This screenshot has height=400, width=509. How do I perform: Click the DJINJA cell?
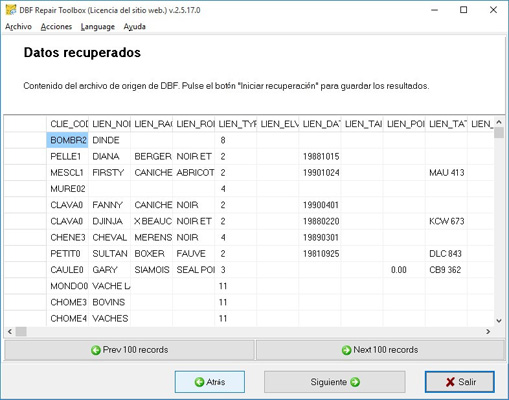(110, 221)
